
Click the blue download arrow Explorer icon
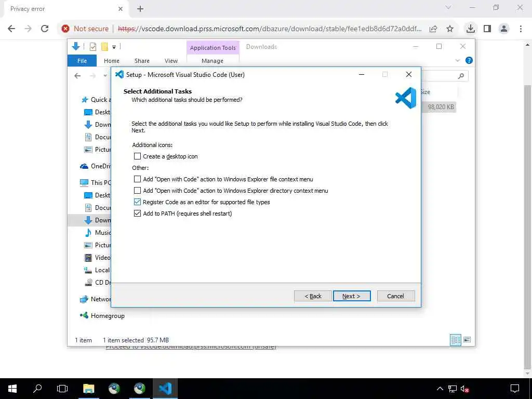click(76, 46)
